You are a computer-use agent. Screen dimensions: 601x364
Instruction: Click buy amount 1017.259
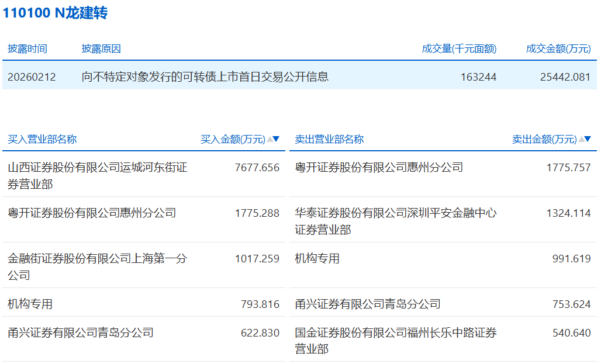pyautogui.click(x=257, y=259)
